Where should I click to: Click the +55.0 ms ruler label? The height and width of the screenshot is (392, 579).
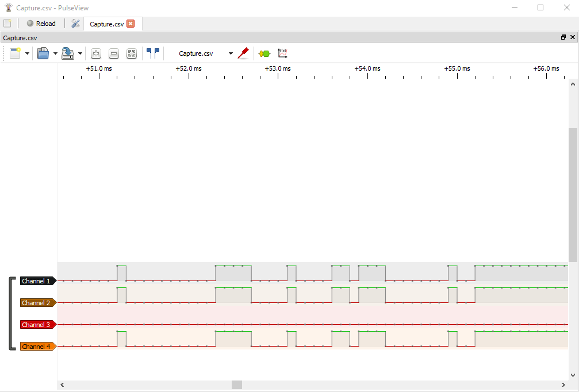(x=457, y=68)
